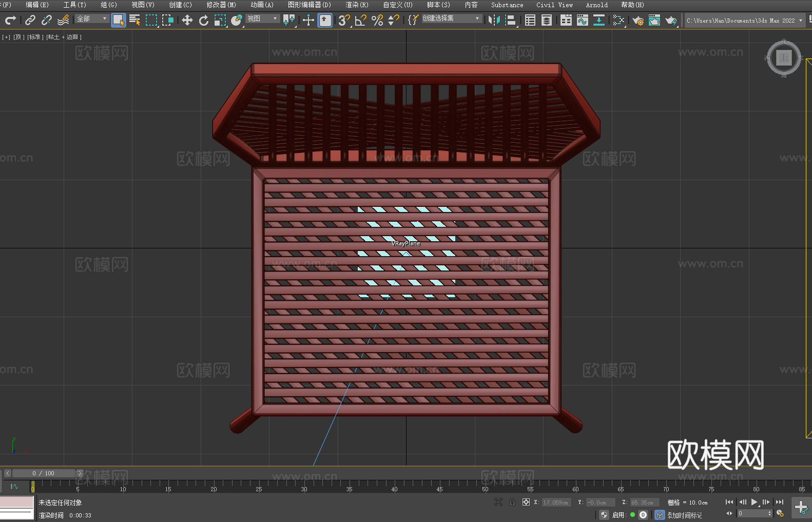This screenshot has width=812, height=522.
Task: Toggle the Percent Snap icon
Action: coord(377,20)
